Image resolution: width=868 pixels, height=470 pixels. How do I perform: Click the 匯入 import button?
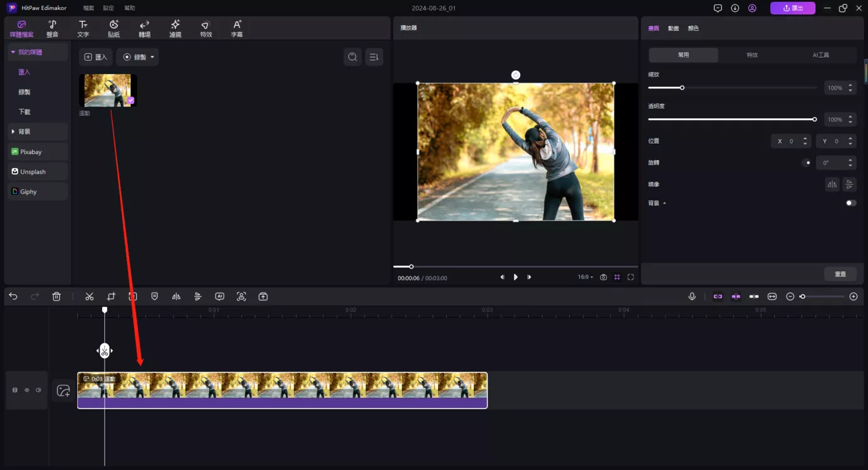pyautogui.click(x=96, y=57)
